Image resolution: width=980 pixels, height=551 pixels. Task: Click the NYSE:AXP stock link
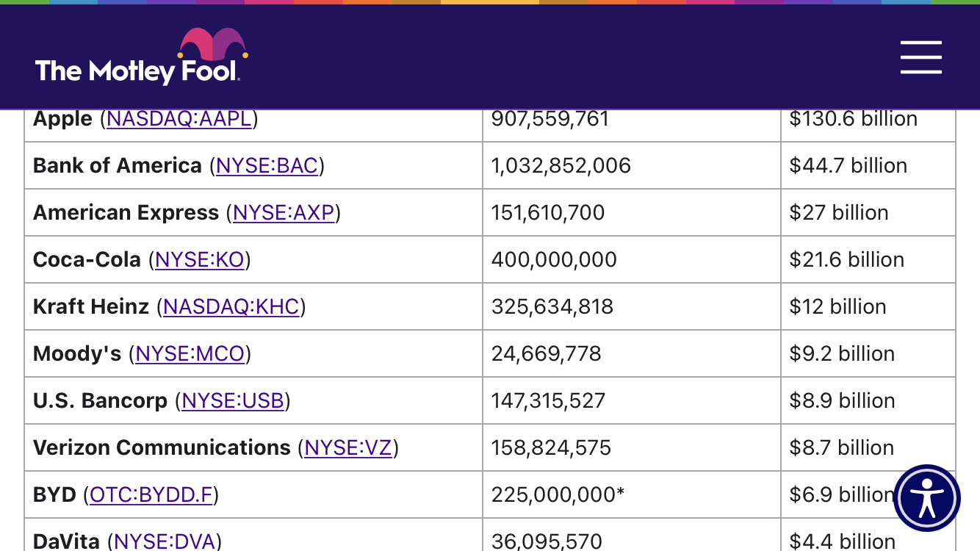pos(284,213)
